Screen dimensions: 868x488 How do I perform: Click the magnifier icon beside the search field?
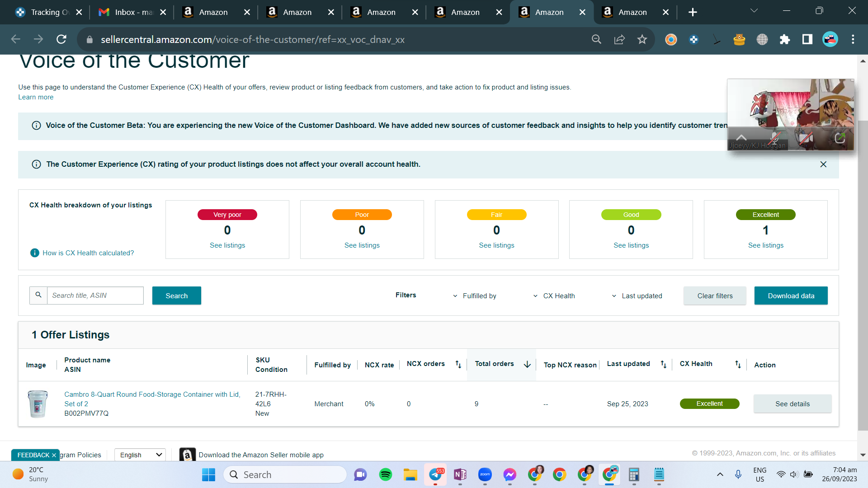pos(38,296)
